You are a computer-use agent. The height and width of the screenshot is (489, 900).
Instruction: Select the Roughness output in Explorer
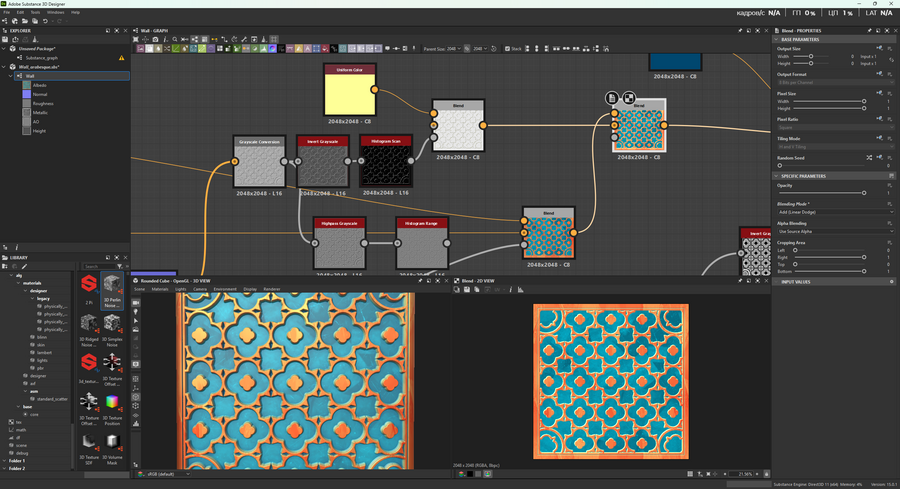click(x=42, y=103)
